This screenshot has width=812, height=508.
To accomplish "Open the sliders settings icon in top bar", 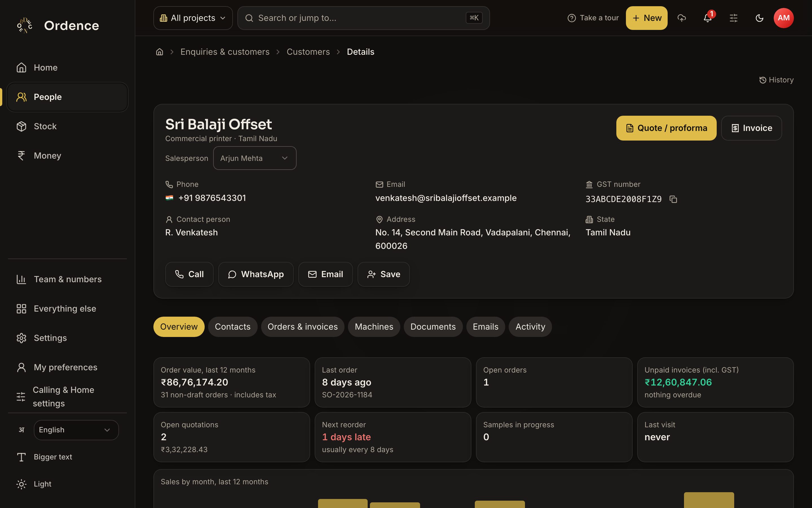I will (x=734, y=18).
